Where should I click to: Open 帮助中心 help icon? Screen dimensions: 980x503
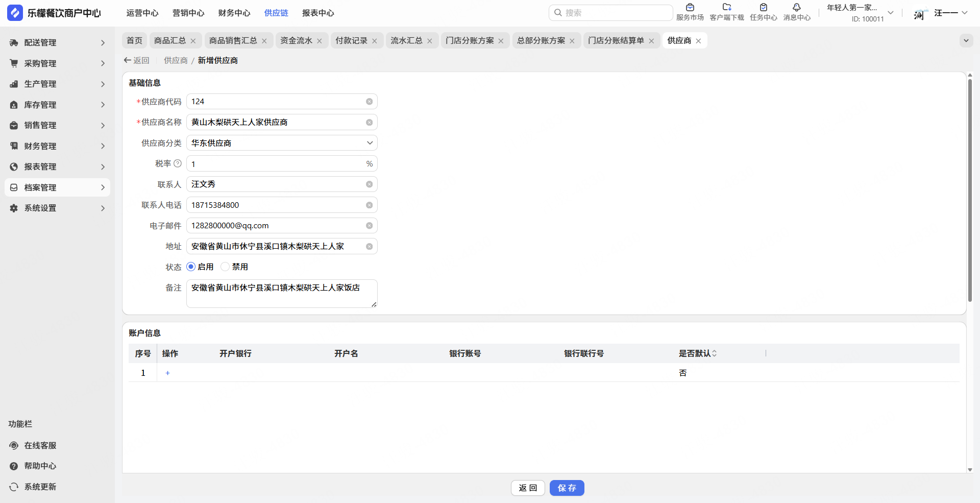click(14, 466)
